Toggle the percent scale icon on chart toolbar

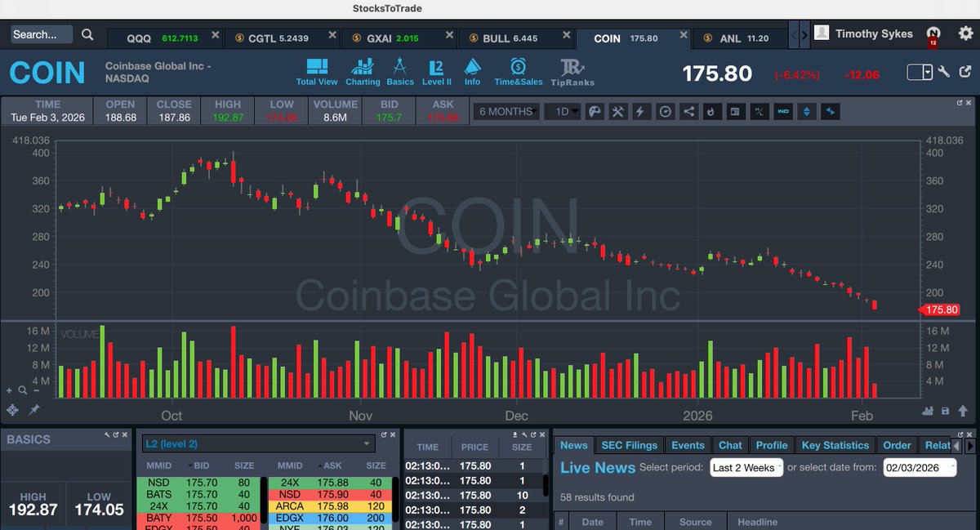(x=759, y=111)
